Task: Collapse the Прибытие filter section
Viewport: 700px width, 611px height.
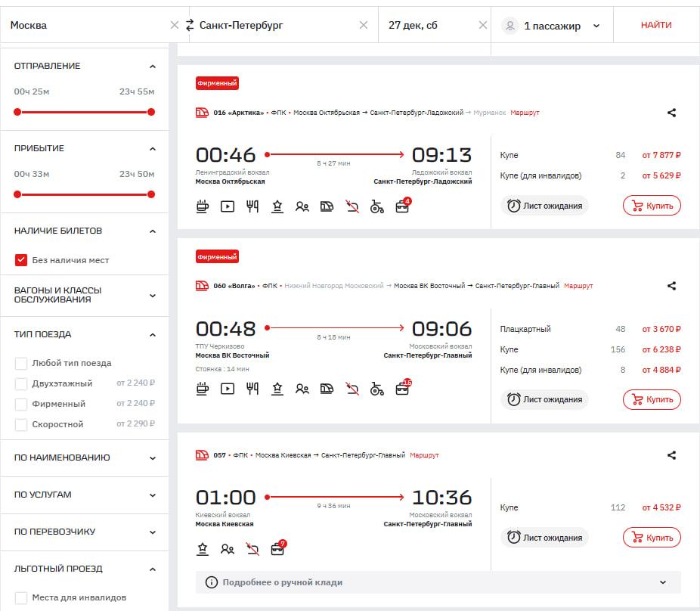Action: [x=152, y=149]
